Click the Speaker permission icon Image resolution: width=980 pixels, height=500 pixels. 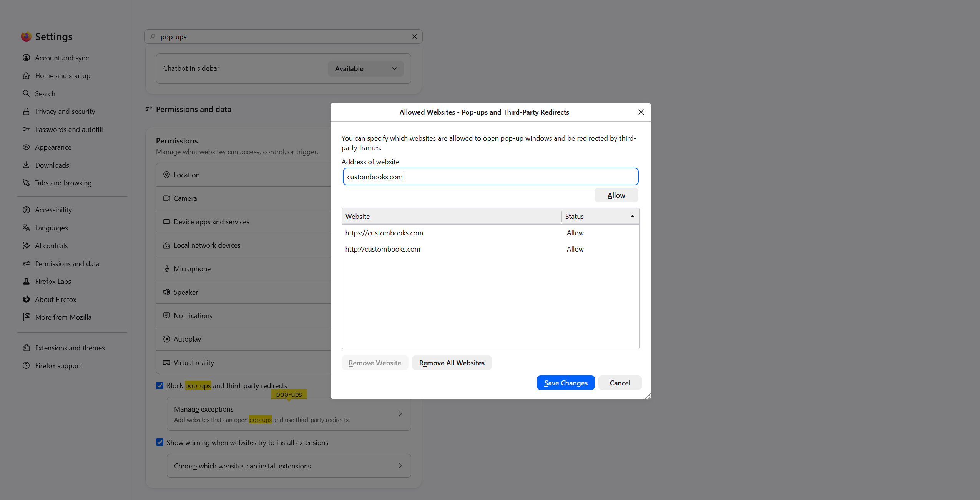click(166, 292)
